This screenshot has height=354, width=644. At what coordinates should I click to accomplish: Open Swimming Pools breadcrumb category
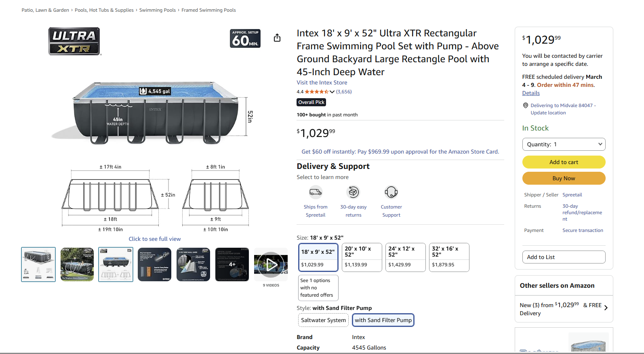(x=157, y=10)
